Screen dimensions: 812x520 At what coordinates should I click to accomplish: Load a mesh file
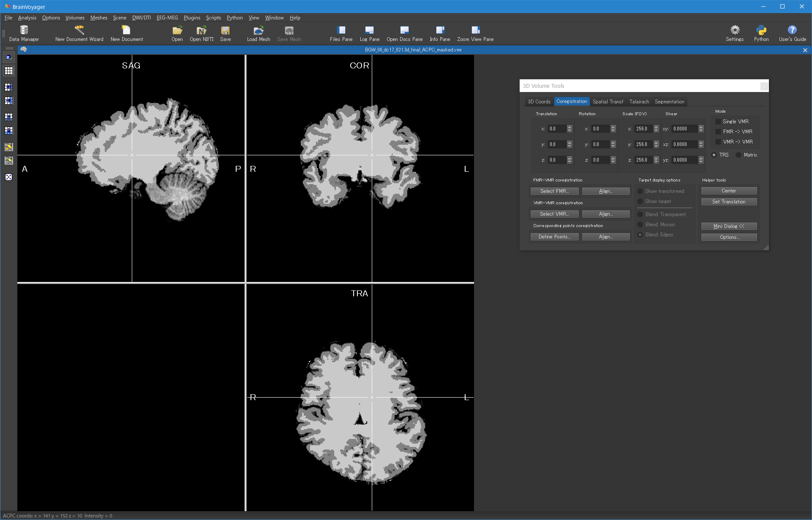coord(258,33)
